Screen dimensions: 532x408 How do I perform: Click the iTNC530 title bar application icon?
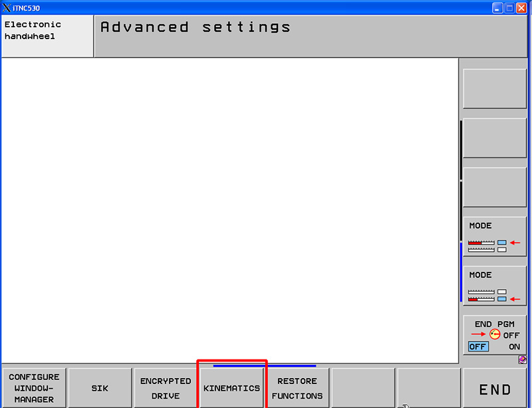(x=7, y=7)
